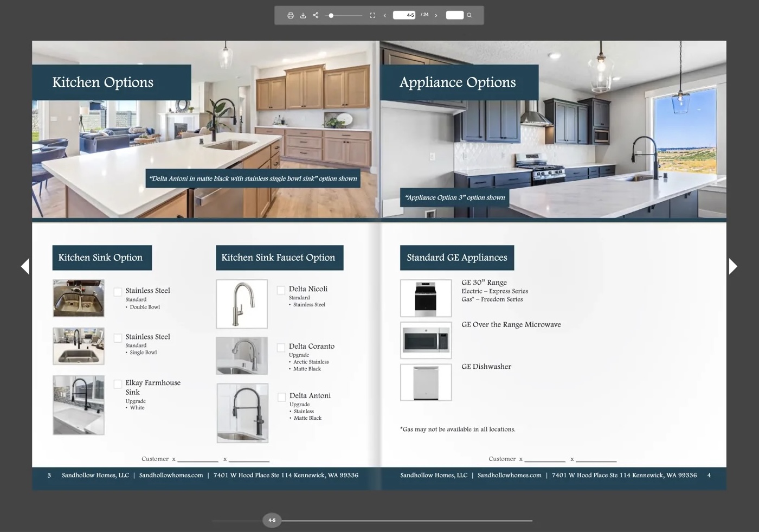Click the GE Dishwasher image
Image resolution: width=759 pixels, height=532 pixels.
click(426, 382)
